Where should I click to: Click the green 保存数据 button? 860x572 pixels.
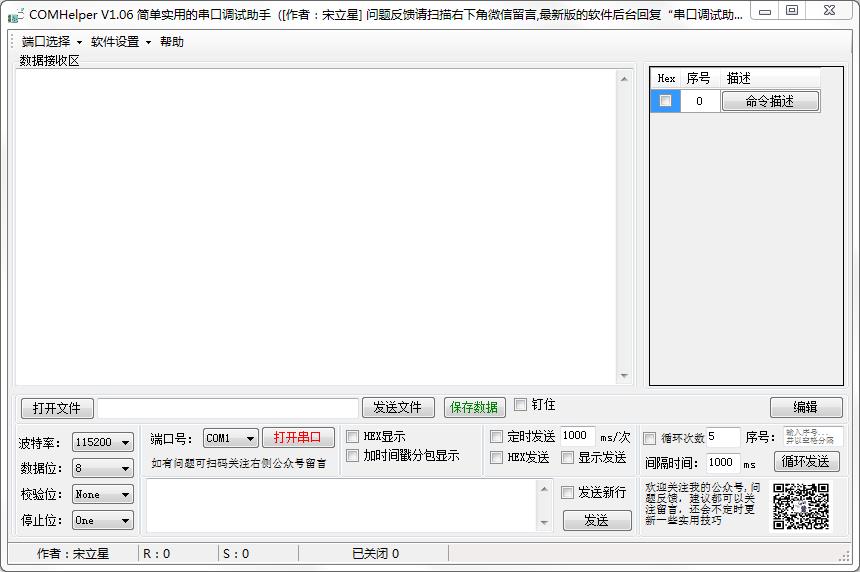[474, 407]
